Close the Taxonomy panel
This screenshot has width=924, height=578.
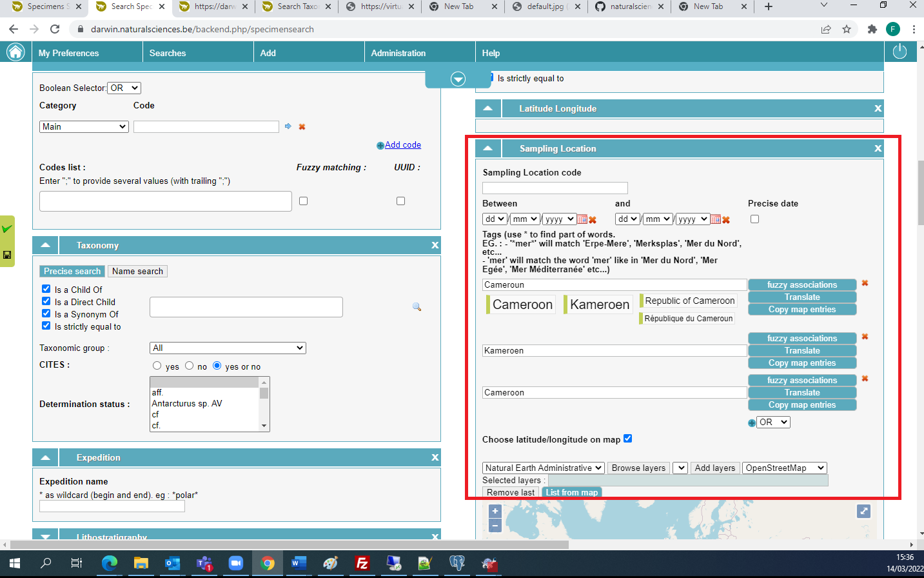point(435,245)
